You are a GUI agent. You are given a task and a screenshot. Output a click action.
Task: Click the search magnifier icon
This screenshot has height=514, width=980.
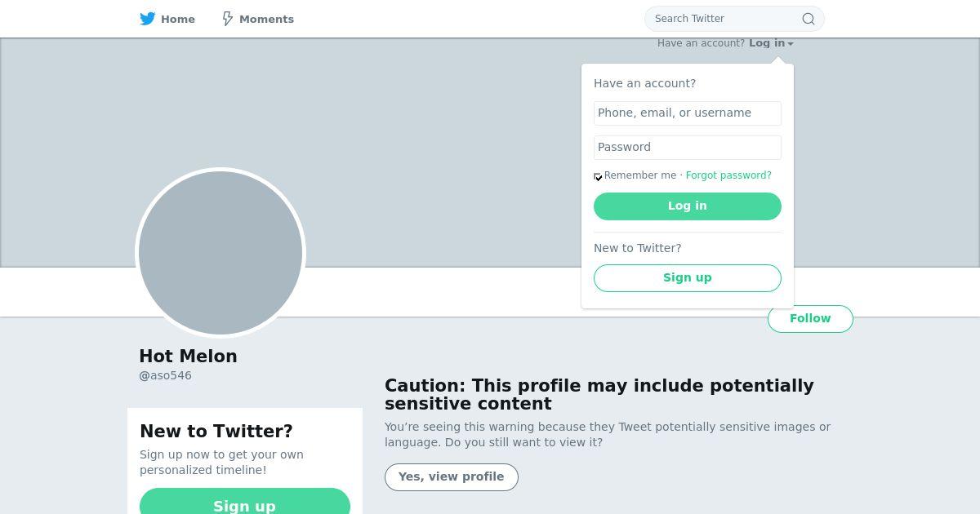808,19
